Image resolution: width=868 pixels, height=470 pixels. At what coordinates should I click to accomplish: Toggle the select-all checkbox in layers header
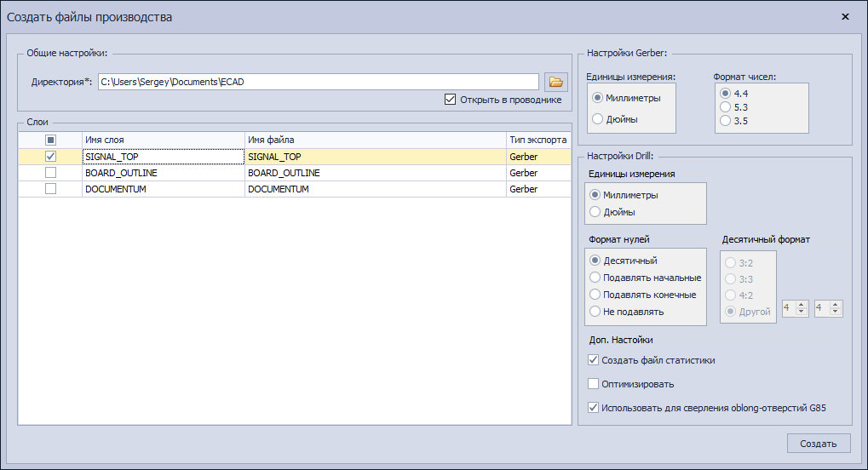pos(50,140)
